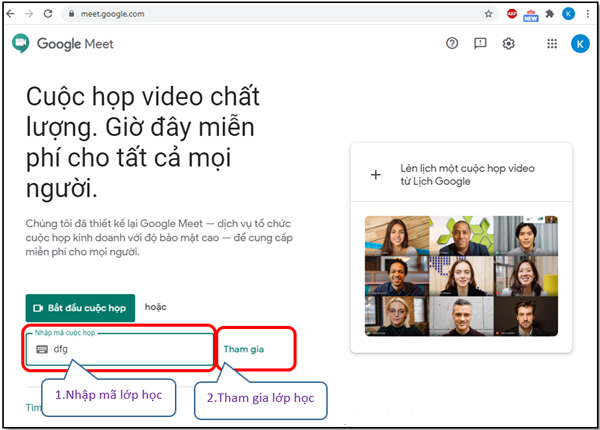Open the Google apps grid launcher
This screenshot has width=600, height=430.
pos(552,44)
